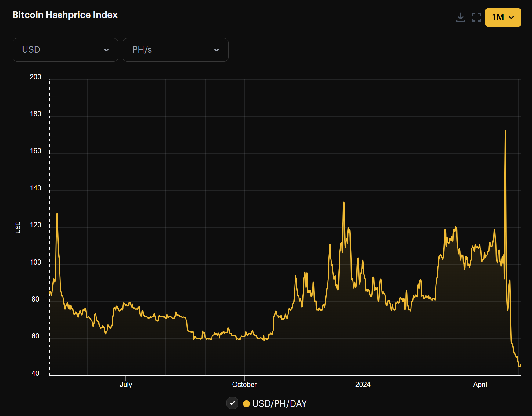
Task: Click the chevron inside the 1M button
Action: (x=511, y=18)
